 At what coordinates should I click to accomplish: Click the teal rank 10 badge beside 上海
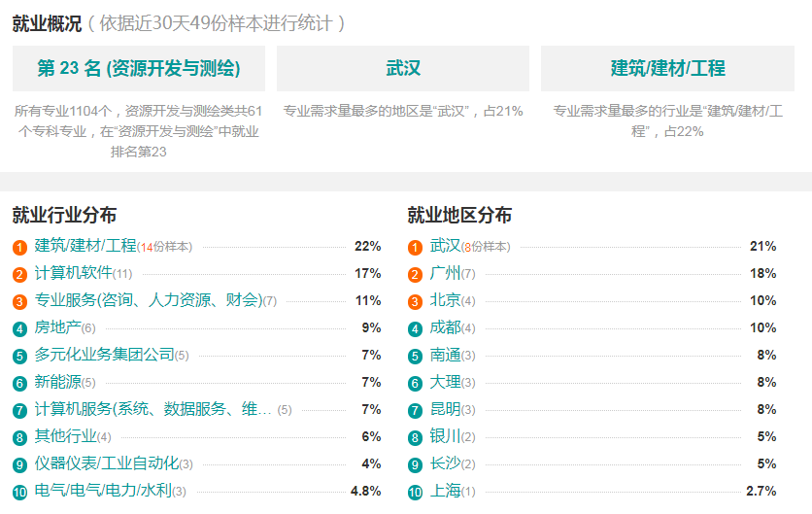click(x=415, y=493)
